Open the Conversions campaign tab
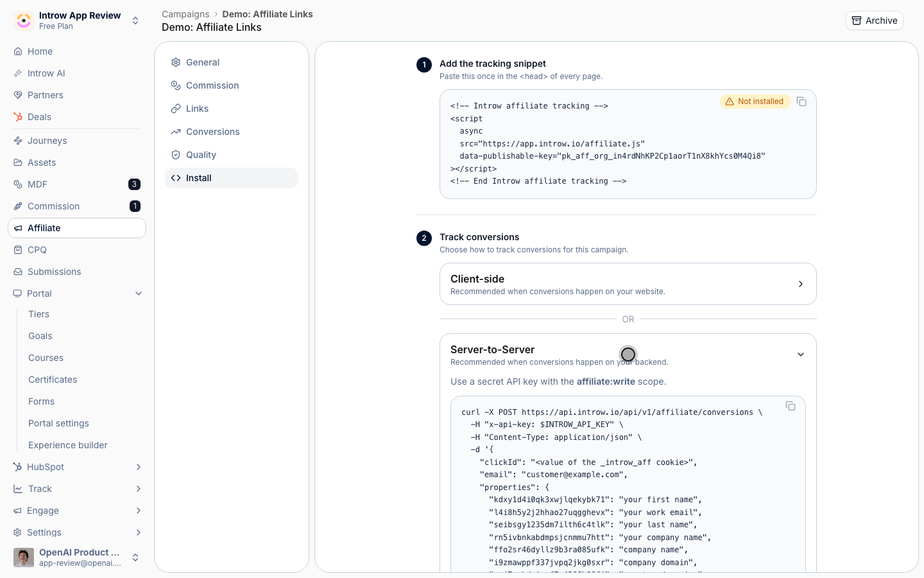The width and height of the screenshot is (924, 578). tap(232, 132)
